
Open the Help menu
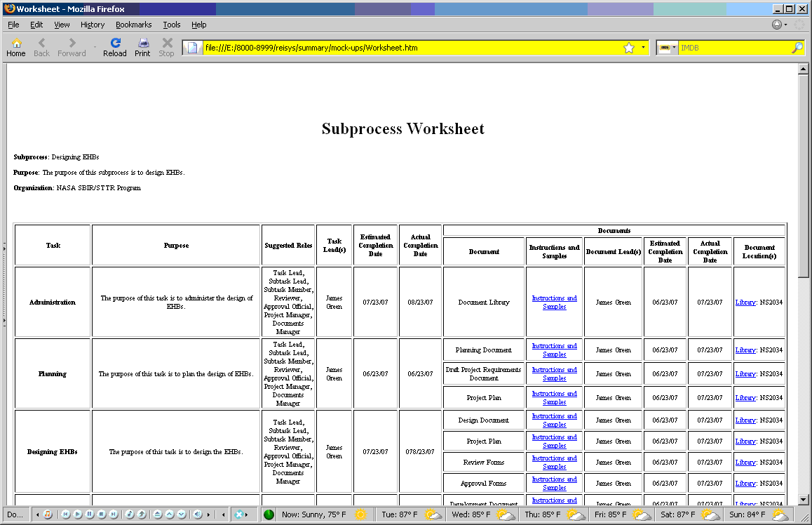click(199, 25)
